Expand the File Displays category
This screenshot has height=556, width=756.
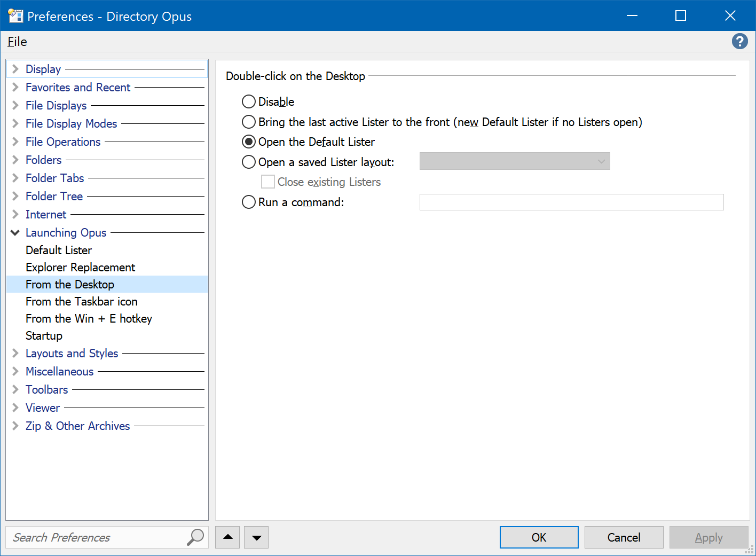coord(15,105)
